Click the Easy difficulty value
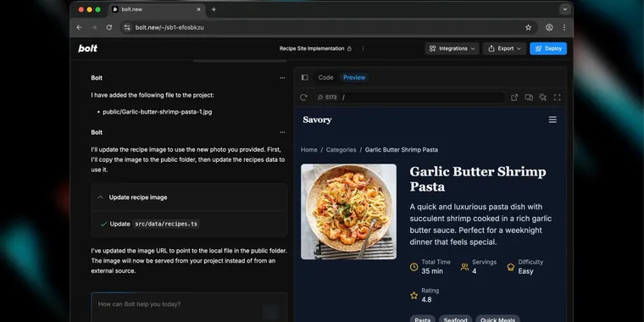This screenshot has height=322, width=644. click(x=525, y=271)
